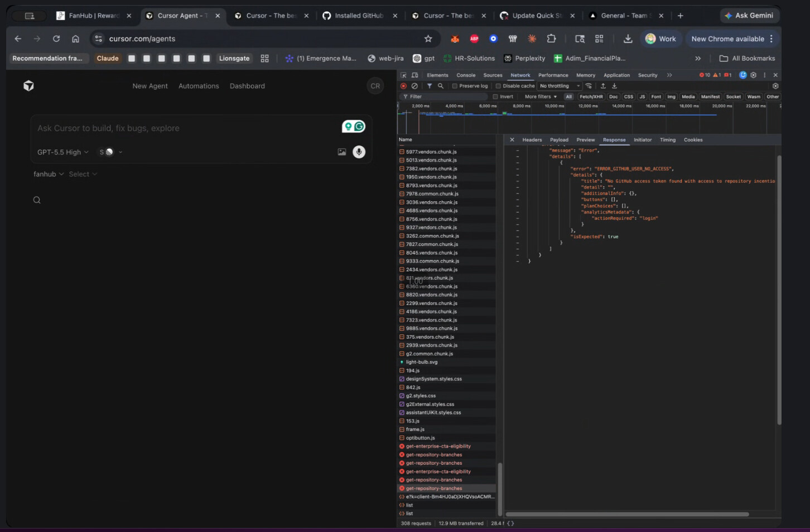Reload the page
This screenshot has width=810, height=532.
click(x=56, y=38)
